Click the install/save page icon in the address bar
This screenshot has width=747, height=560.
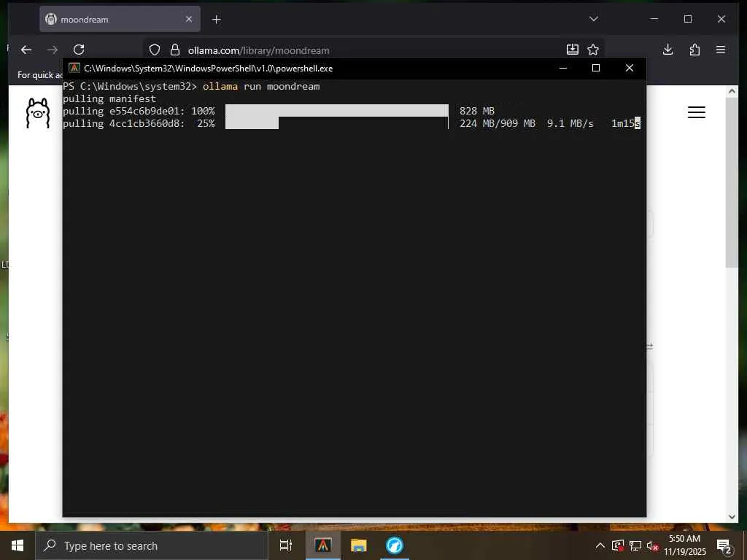[x=572, y=50]
